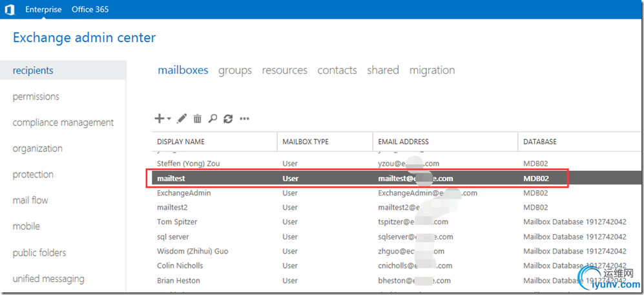Viewport: 644px width, 295px height.
Task: Open mail flow in the left navigation
Action: tap(30, 201)
